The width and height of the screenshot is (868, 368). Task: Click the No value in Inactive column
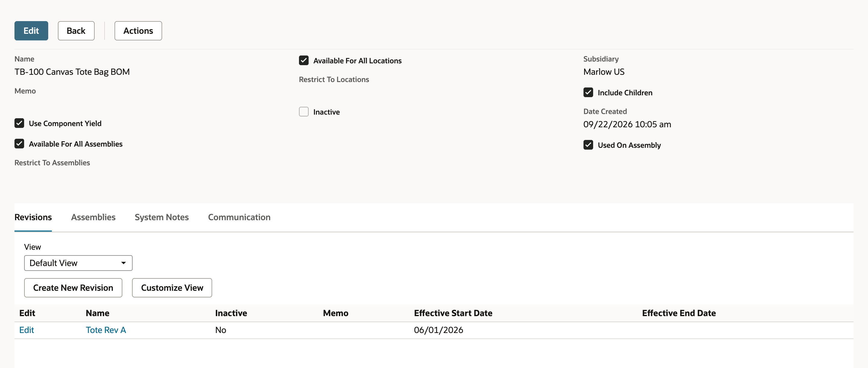(x=220, y=330)
